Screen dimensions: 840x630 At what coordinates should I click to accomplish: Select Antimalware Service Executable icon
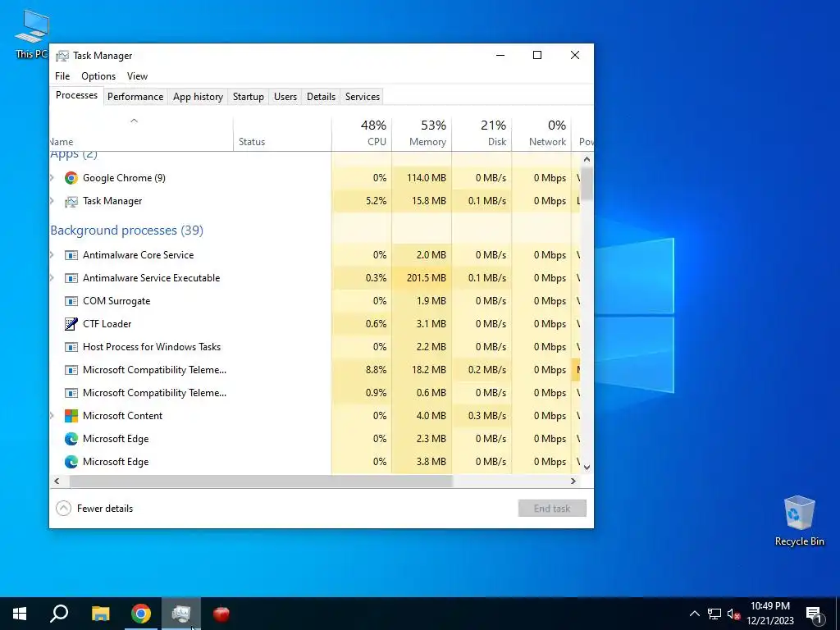coord(71,278)
